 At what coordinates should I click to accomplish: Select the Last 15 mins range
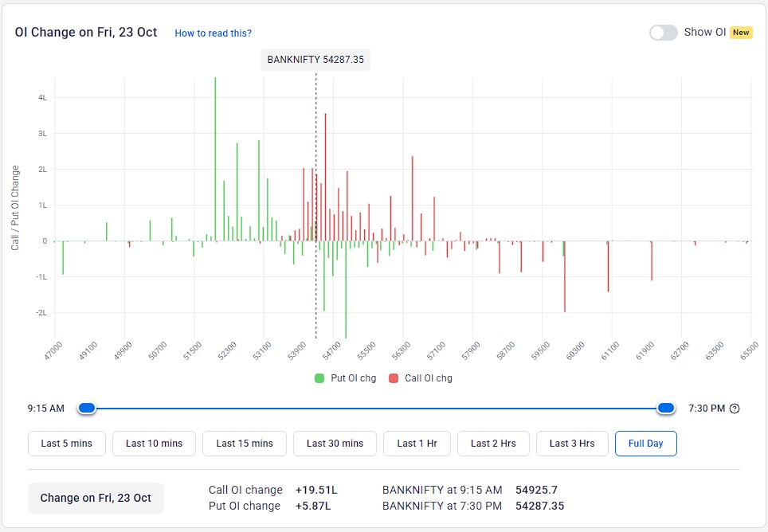click(245, 444)
